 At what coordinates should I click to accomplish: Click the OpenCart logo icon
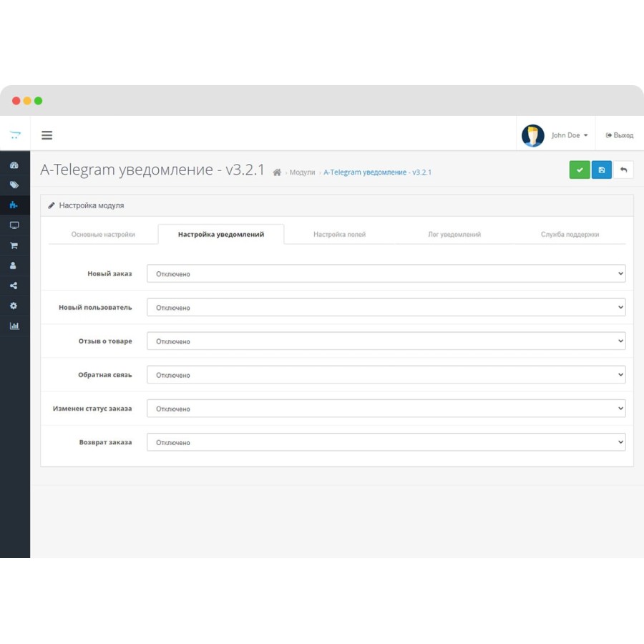[15, 135]
